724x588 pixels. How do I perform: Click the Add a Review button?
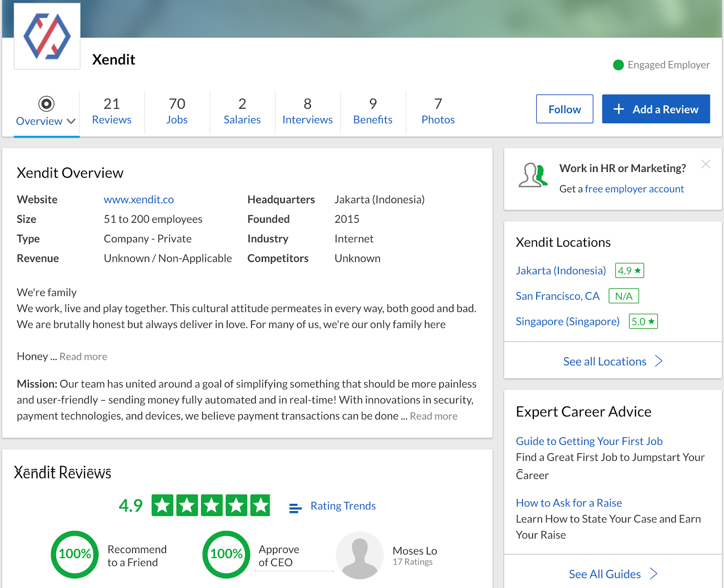pos(656,109)
